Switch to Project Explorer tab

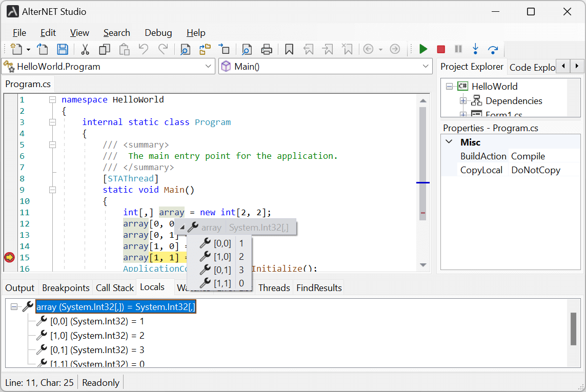472,67
